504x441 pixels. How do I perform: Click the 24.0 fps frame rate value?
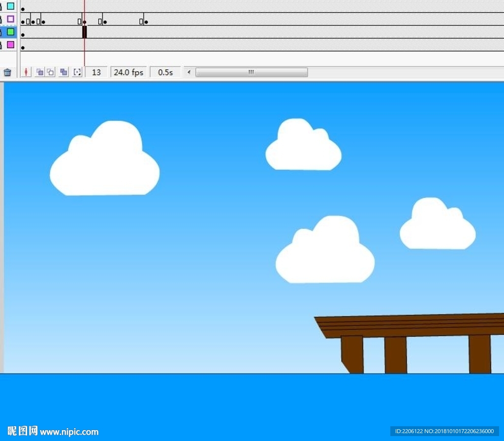(128, 72)
